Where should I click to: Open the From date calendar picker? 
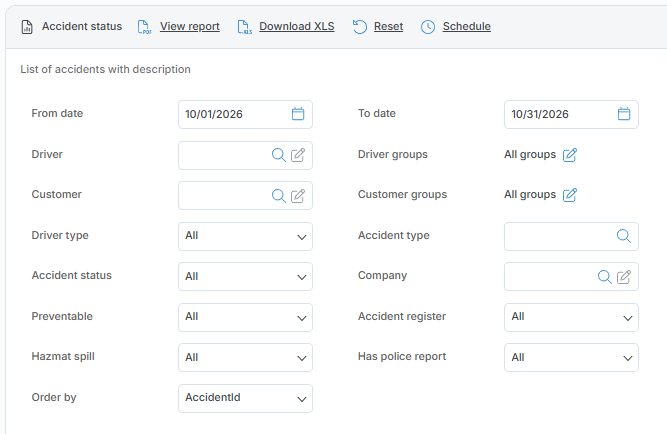(298, 114)
